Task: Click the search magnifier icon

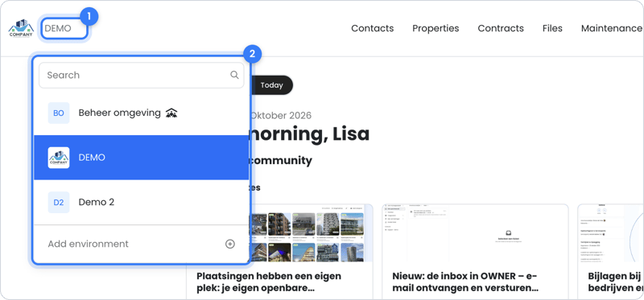Action: coord(234,75)
